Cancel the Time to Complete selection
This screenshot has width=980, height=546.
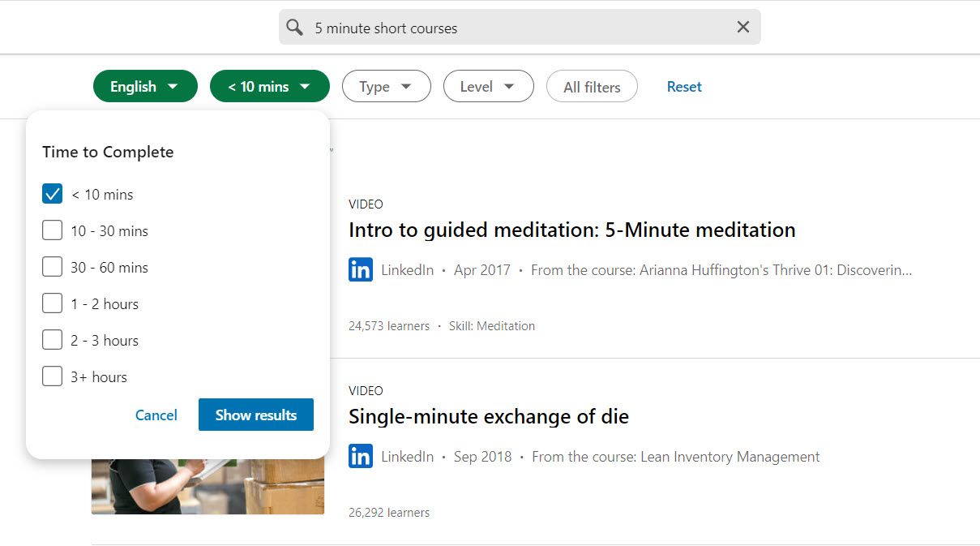(156, 415)
